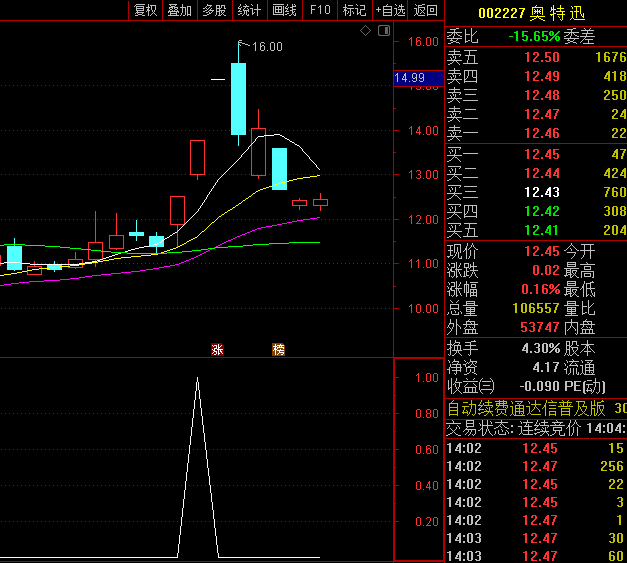Screen dimensions: 627x563
Task: Select the tallest cyan candlestick
Action: (x=238, y=98)
